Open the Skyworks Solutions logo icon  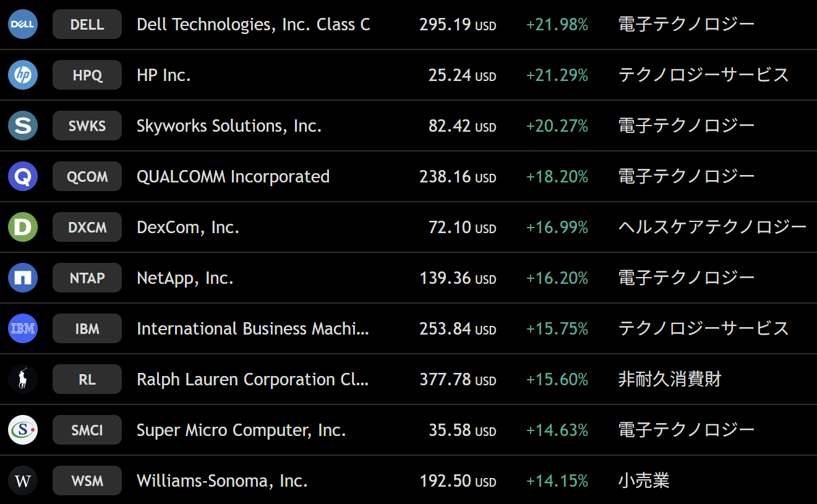click(x=23, y=126)
